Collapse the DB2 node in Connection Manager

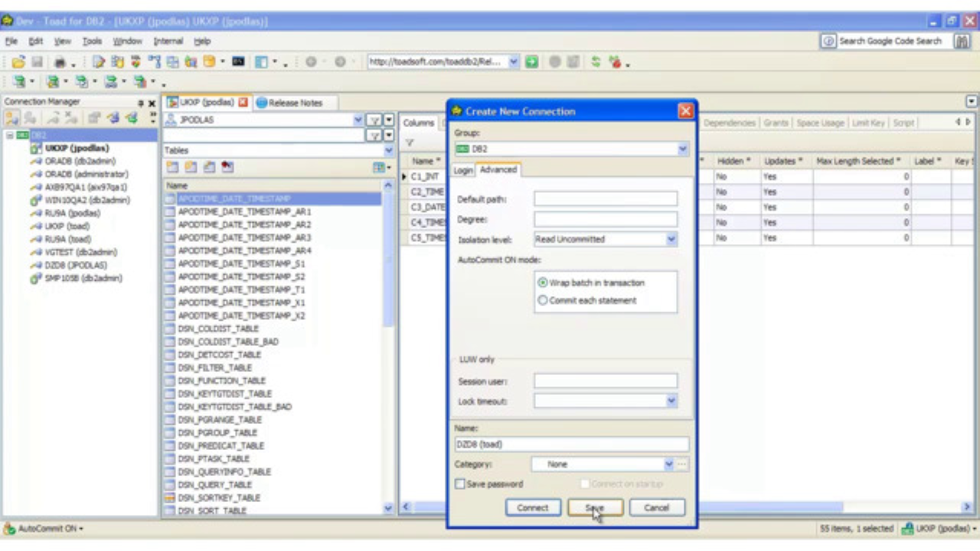[10, 135]
